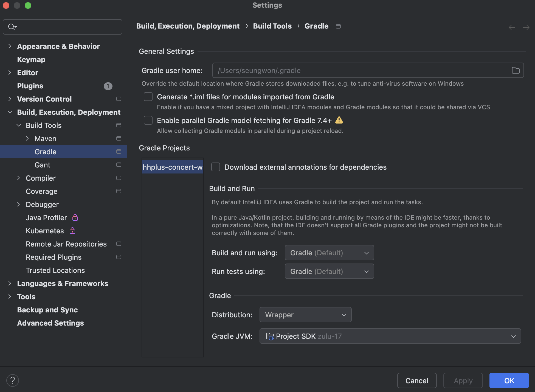Check Download external annotations for dependencies
This screenshot has height=392, width=535.
tap(216, 167)
